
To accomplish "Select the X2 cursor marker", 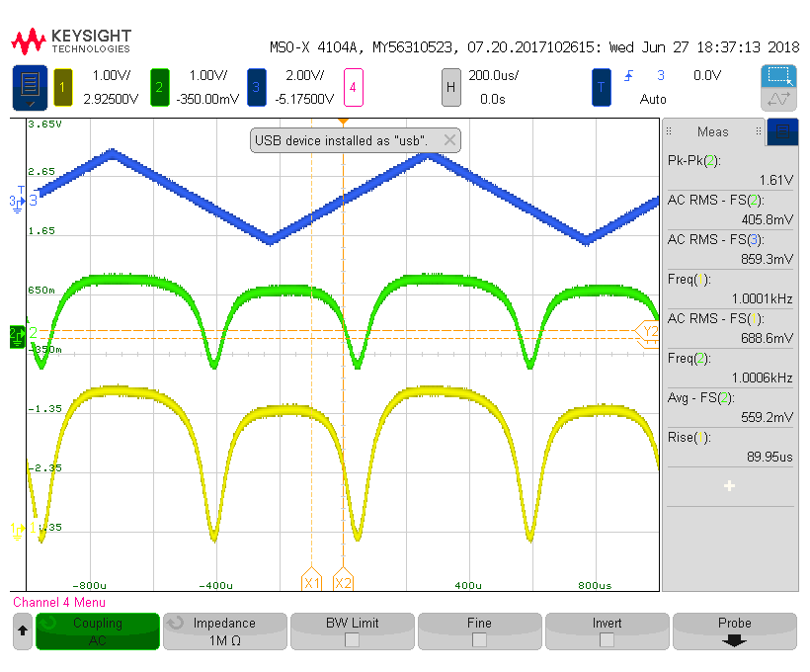I will (x=343, y=582).
